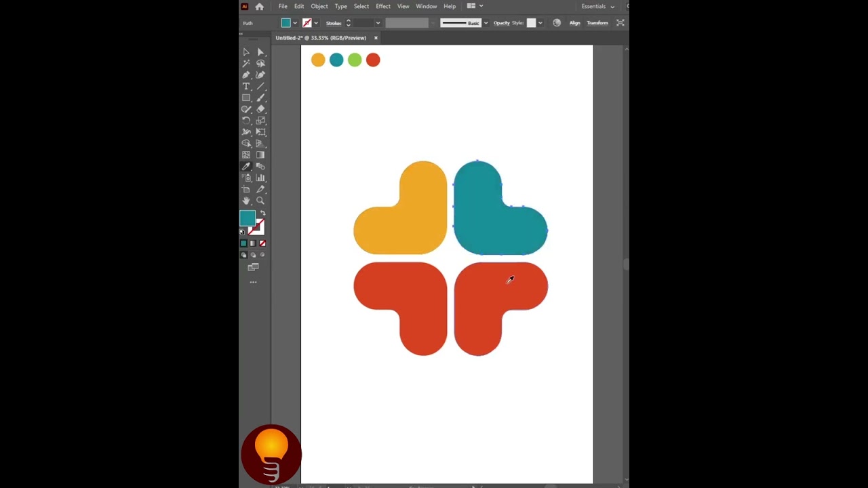Viewport: 868px width, 488px height.
Task: Click the Change Screen Mode icon
Action: click(x=253, y=267)
